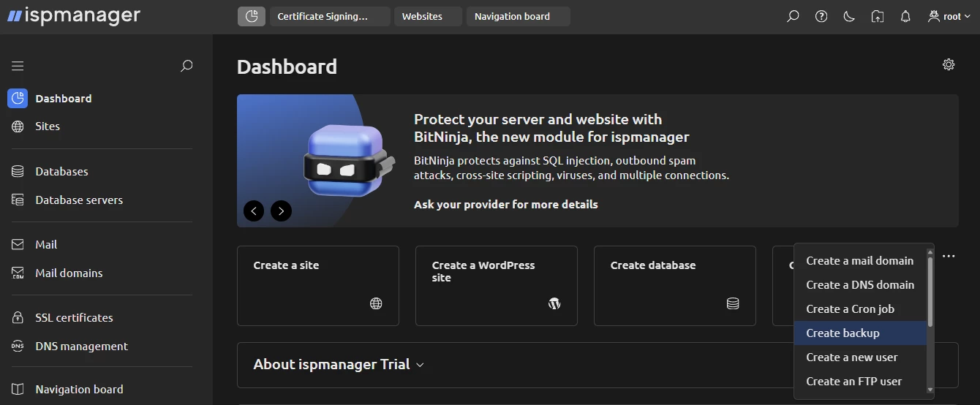Click the DNS management icon in sidebar
The width and height of the screenshot is (980, 405).
pos(18,347)
